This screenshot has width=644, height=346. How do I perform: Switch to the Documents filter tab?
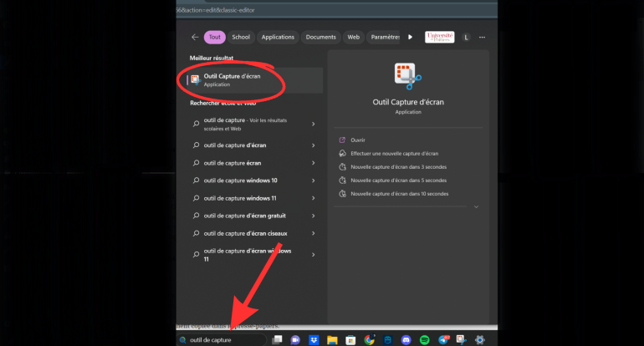(320, 37)
